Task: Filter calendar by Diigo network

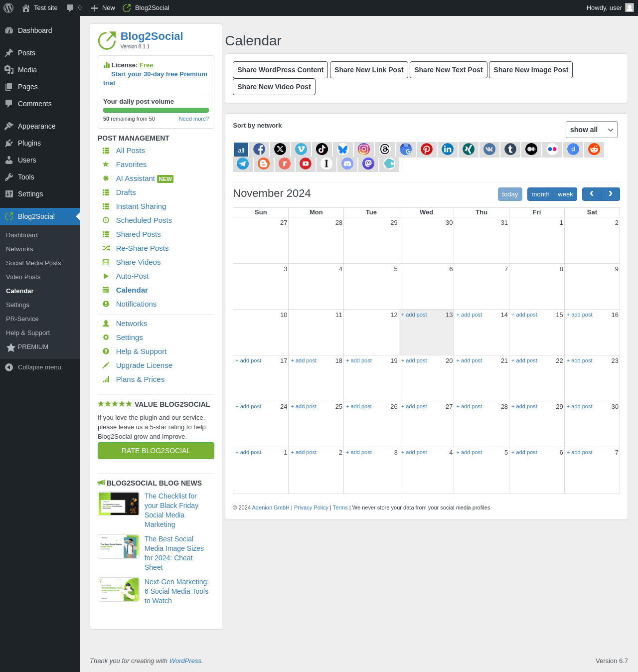Action: pyautogui.click(x=573, y=149)
